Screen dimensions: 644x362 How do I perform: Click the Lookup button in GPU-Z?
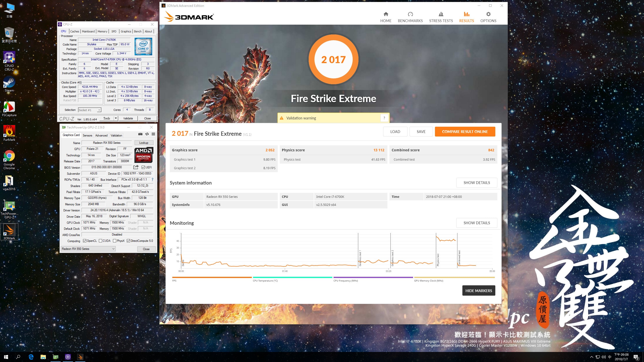pyautogui.click(x=144, y=143)
